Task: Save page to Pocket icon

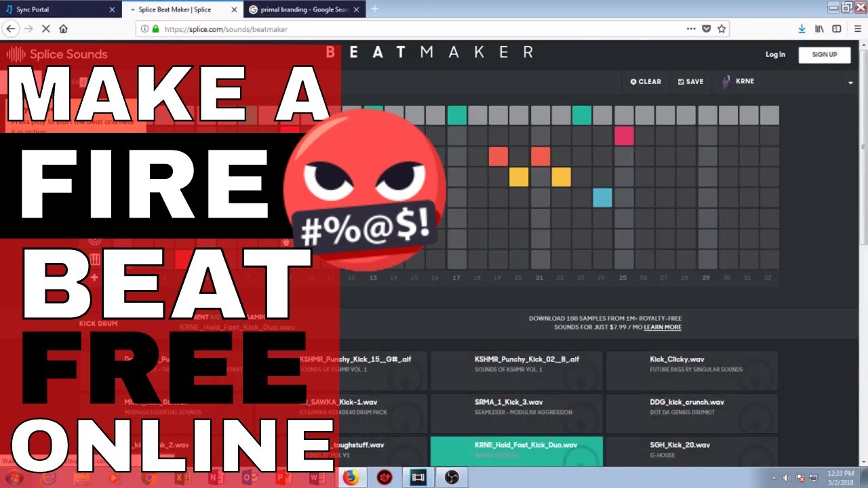Action: tap(706, 29)
